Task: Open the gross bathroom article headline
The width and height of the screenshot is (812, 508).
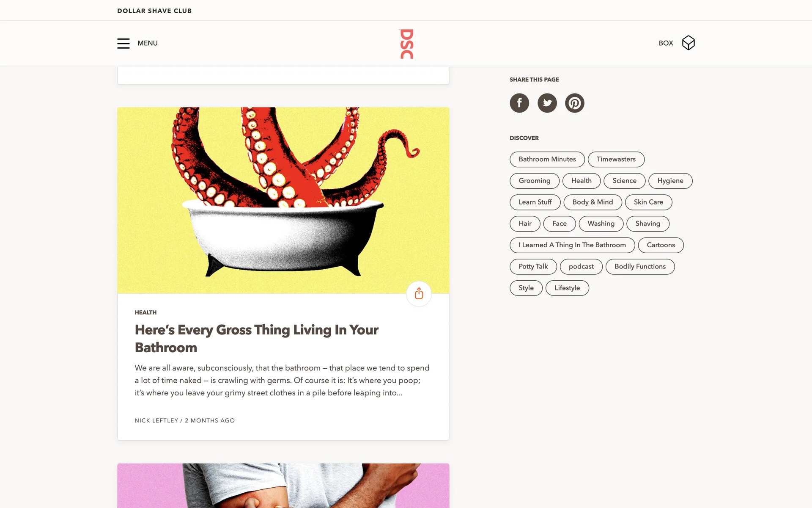Action: tap(256, 339)
